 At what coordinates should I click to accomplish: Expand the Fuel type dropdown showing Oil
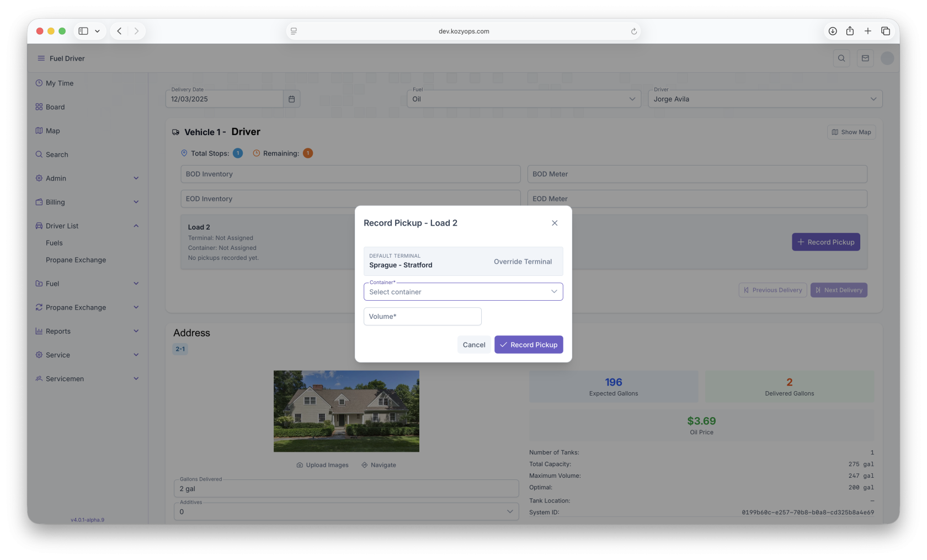click(x=524, y=99)
